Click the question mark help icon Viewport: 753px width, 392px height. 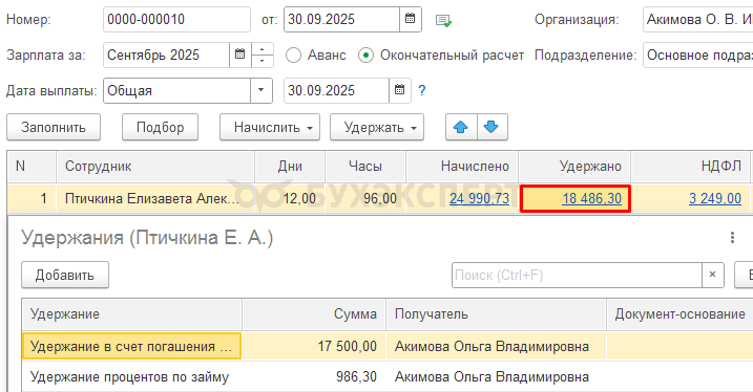click(422, 90)
